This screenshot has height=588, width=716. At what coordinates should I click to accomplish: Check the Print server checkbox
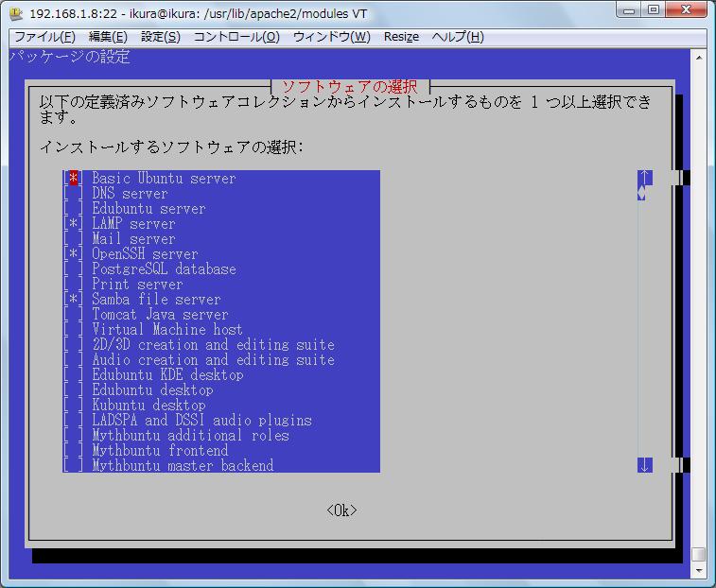click(73, 284)
